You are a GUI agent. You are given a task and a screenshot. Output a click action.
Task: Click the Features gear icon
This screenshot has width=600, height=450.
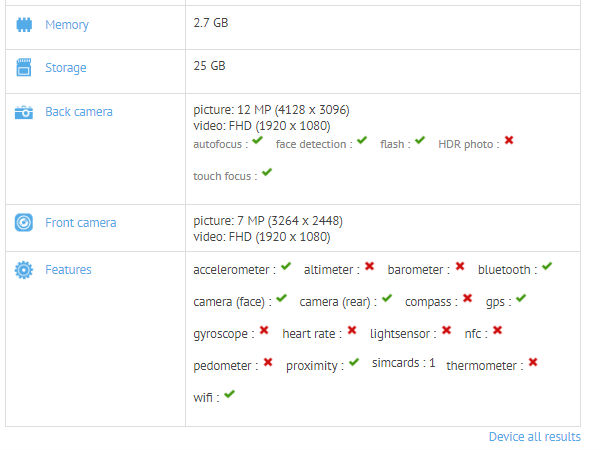pos(24,270)
